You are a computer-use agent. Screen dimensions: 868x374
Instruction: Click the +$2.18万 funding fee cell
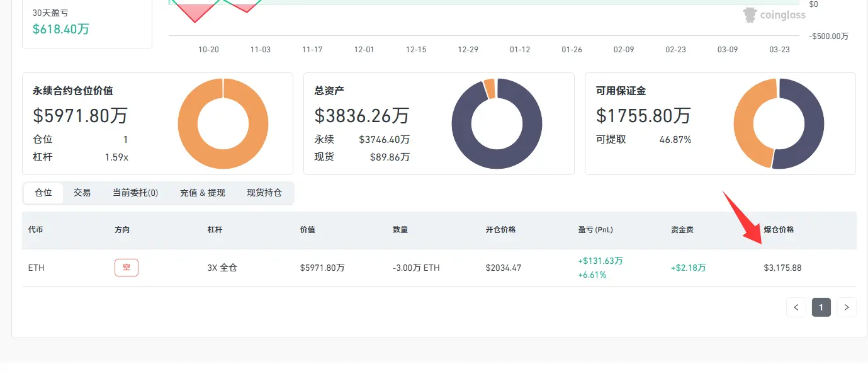(x=689, y=268)
